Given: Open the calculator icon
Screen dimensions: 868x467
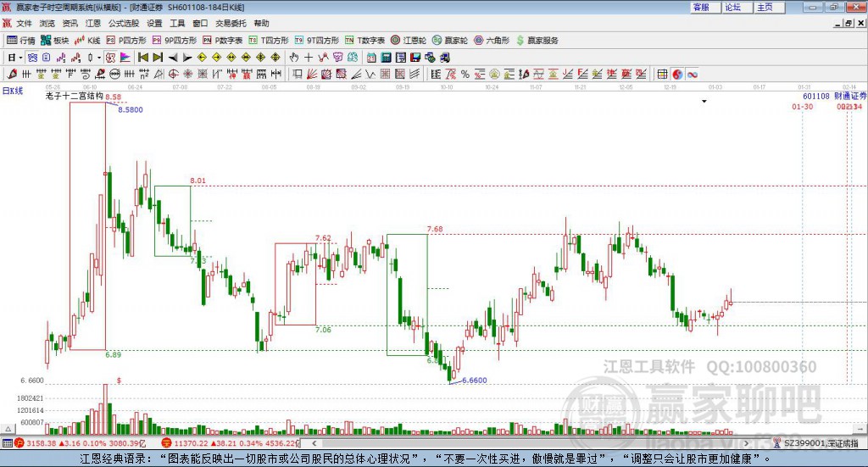Looking at the screenshot, I should pos(386,58).
